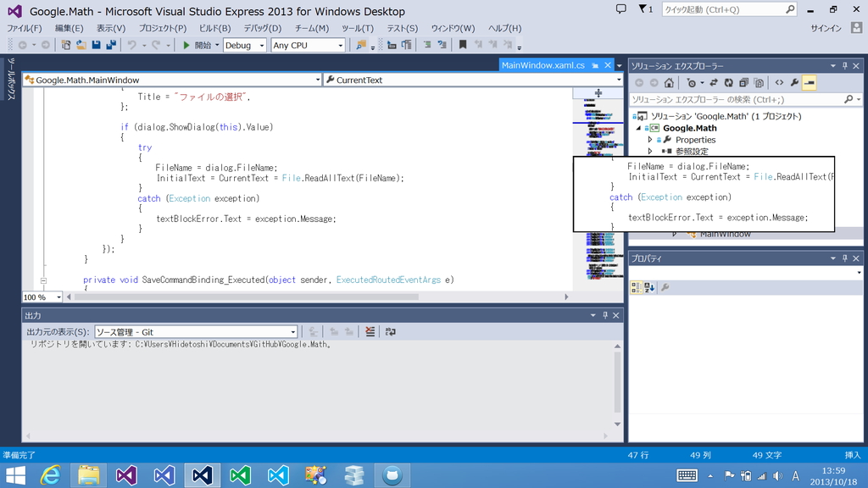This screenshot has height=488, width=868.
Task: Click the editor horizontal scrollbar thumb
Action: pos(247,297)
